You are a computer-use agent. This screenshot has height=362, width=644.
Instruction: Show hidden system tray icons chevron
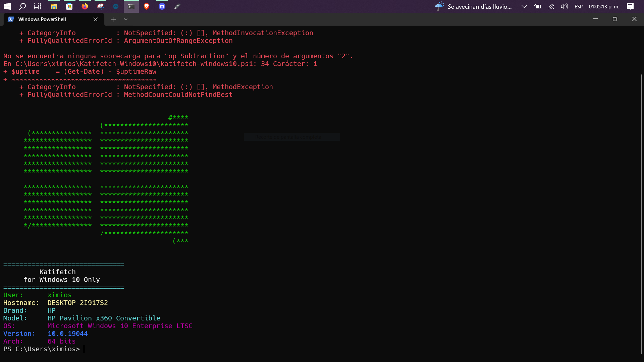[524, 6]
